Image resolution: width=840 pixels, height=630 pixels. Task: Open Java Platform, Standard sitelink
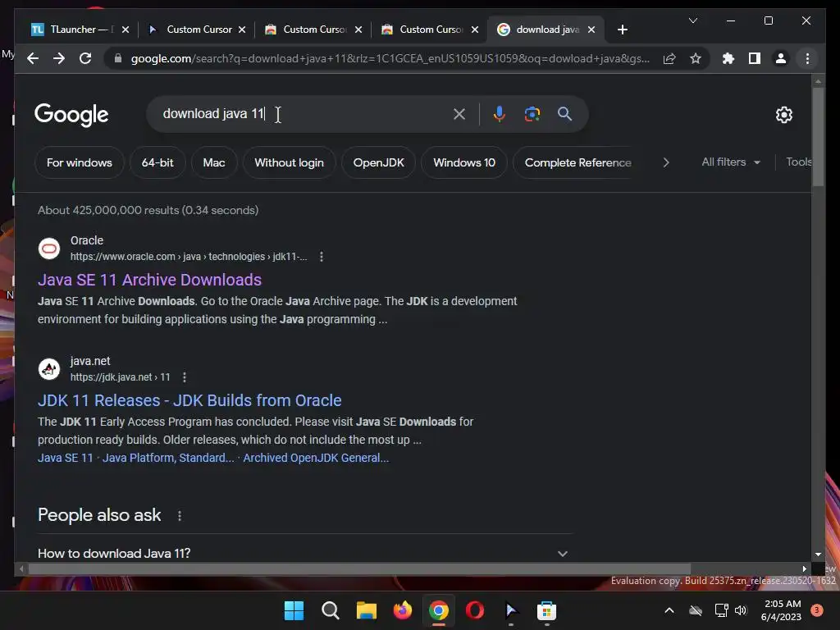[168, 458]
